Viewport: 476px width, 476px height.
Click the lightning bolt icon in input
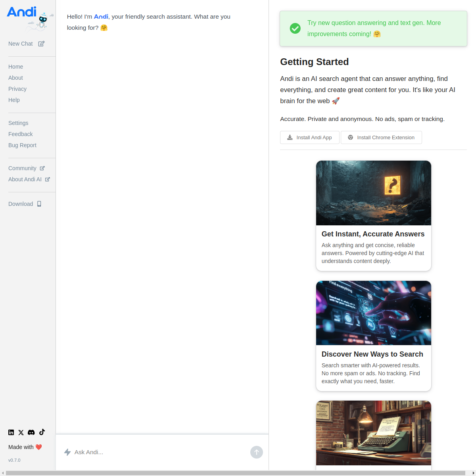67,452
